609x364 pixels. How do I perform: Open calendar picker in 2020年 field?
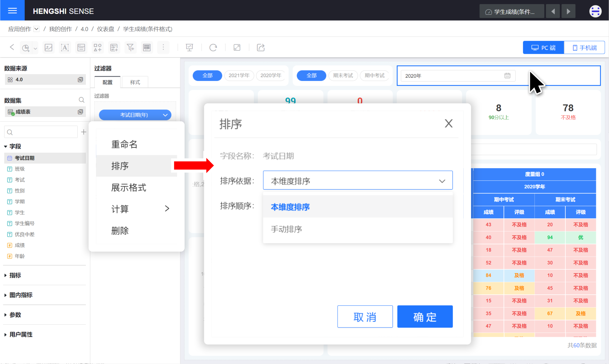507,76
